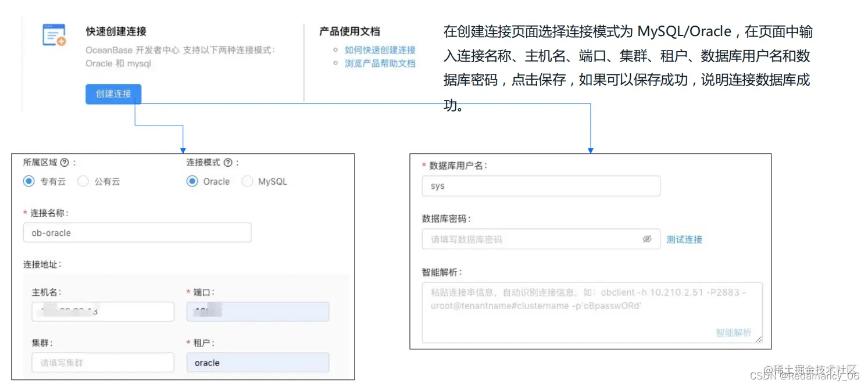Image resolution: width=868 pixels, height=387 pixels.
Task: Click the 端口 port input field
Action: (x=258, y=311)
